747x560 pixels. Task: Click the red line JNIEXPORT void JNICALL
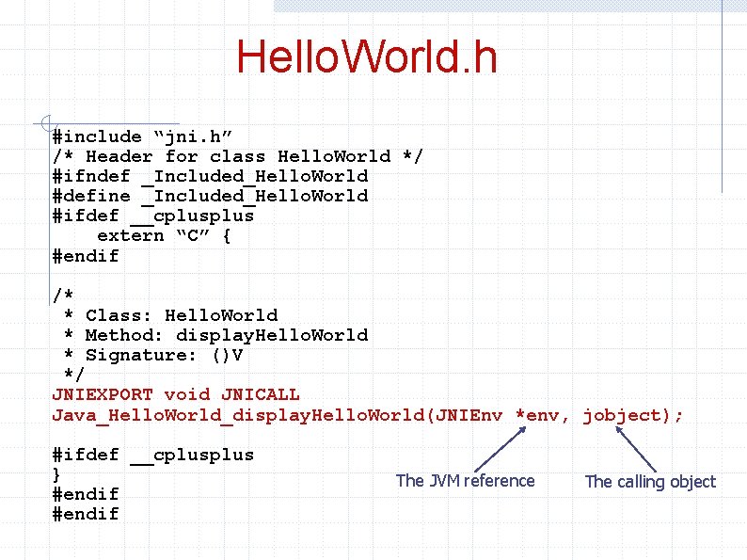[176, 394]
